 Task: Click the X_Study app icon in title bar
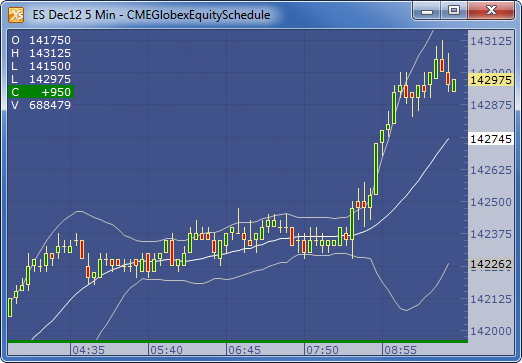(x=16, y=15)
